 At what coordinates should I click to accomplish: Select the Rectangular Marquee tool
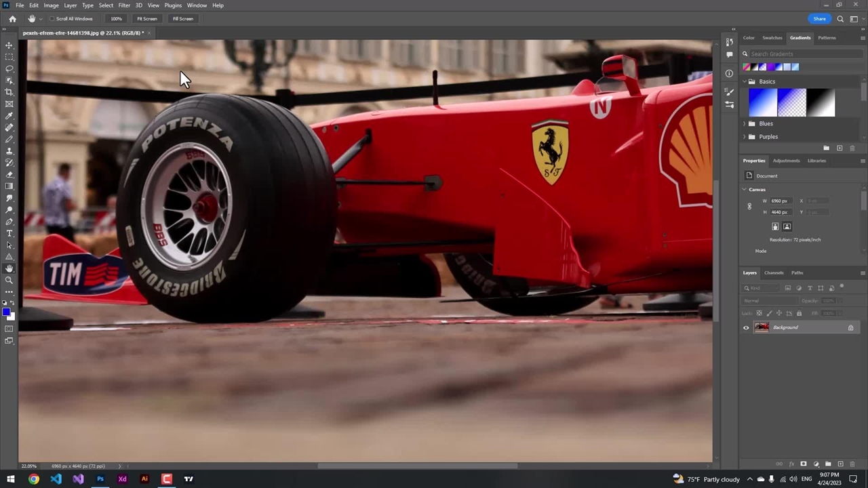click(9, 57)
